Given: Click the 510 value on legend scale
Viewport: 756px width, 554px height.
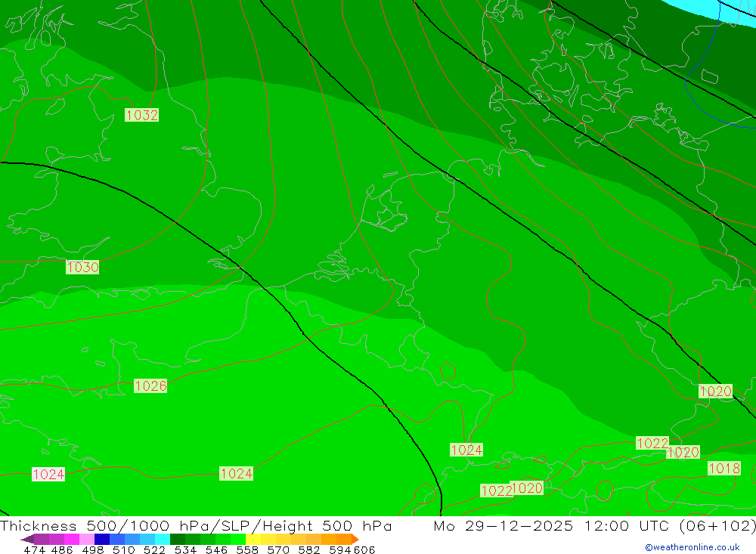Looking at the screenshot, I should pos(124,550).
